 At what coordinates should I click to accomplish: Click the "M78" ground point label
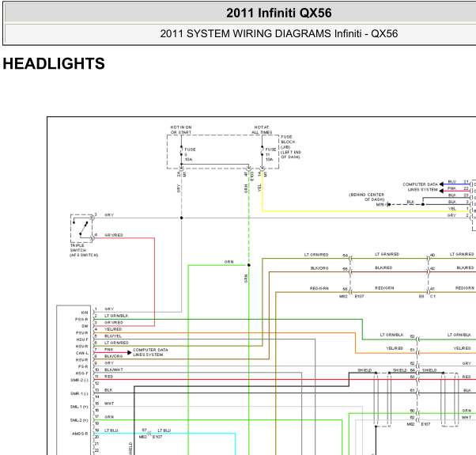tap(380, 205)
